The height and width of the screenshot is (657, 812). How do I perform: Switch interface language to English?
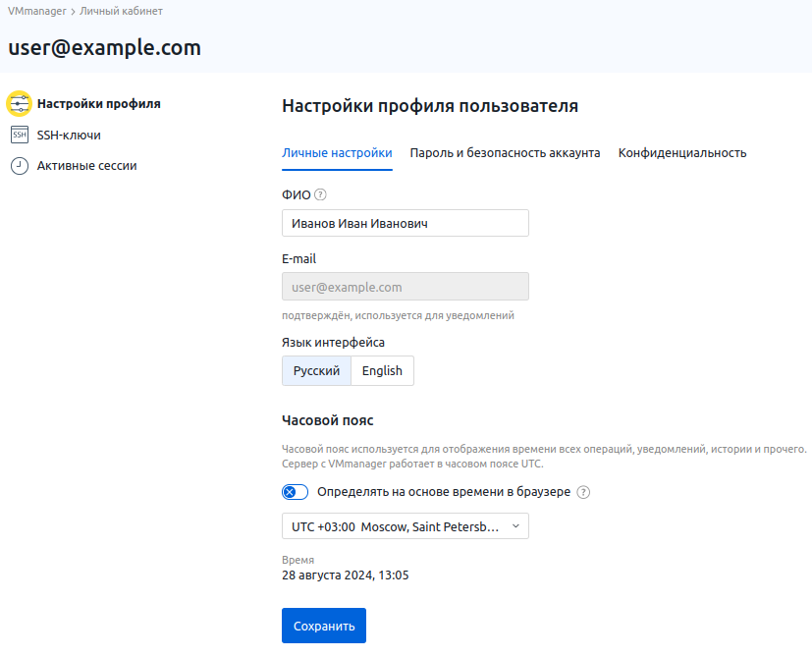pyautogui.click(x=382, y=371)
